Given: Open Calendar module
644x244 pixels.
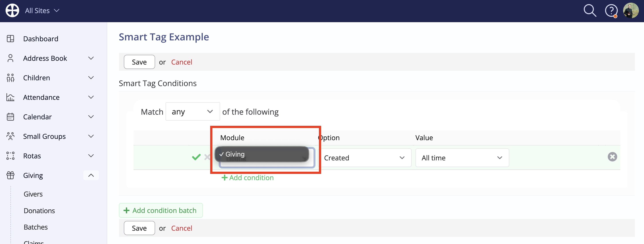Looking at the screenshot, I should point(38,117).
